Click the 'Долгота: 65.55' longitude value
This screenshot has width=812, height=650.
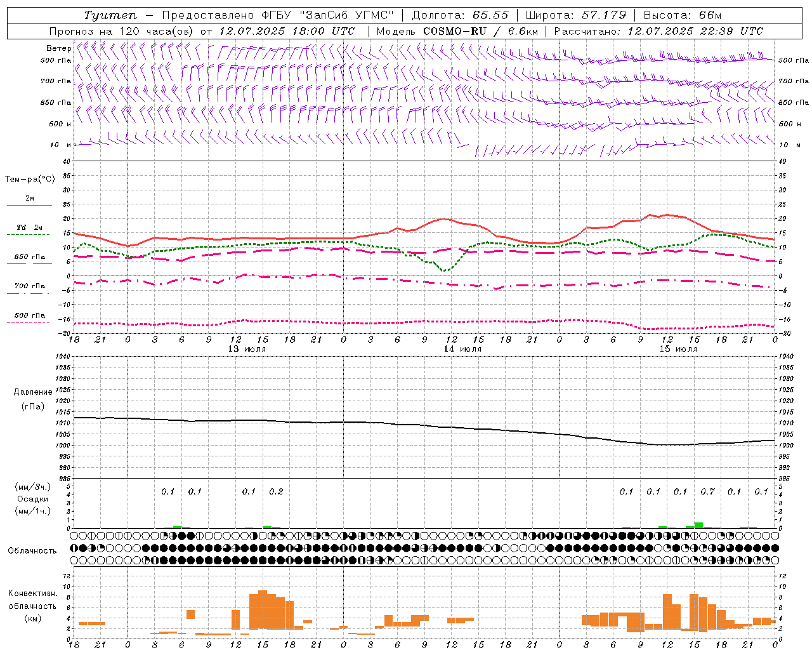pyautogui.click(x=460, y=15)
